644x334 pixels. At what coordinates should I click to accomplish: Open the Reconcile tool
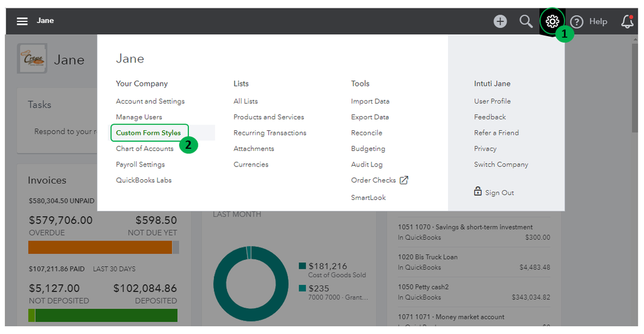[x=366, y=133]
